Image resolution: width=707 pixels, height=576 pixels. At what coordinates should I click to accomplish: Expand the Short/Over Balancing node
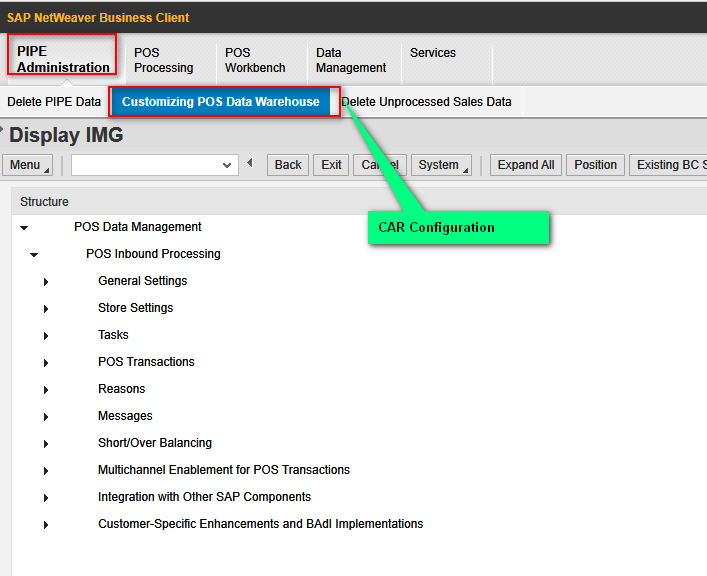46,444
